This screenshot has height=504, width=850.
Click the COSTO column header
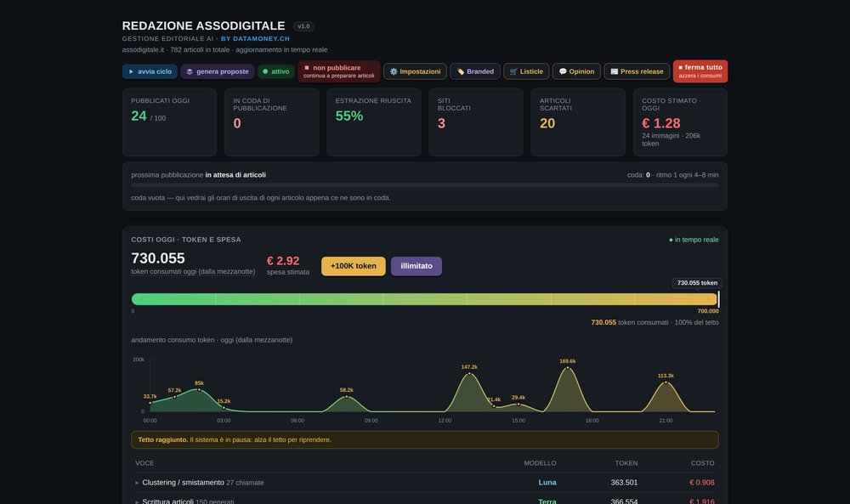(x=703, y=463)
